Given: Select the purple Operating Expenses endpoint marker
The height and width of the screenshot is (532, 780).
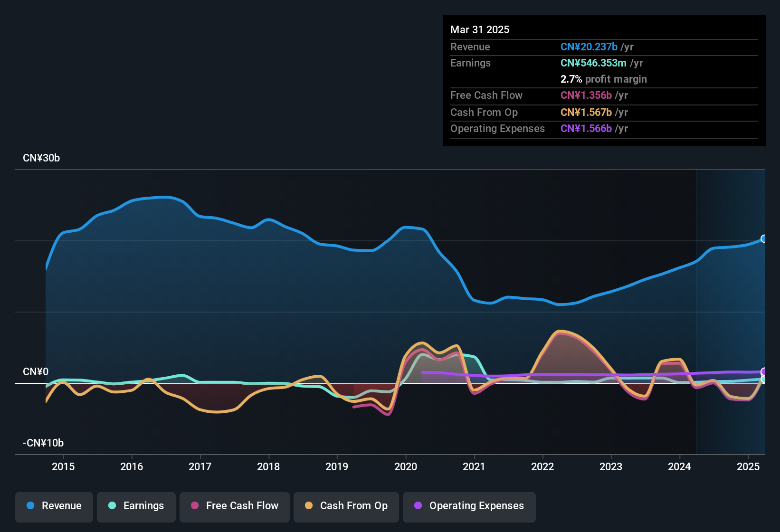Looking at the screenshot, I should 764,372.
